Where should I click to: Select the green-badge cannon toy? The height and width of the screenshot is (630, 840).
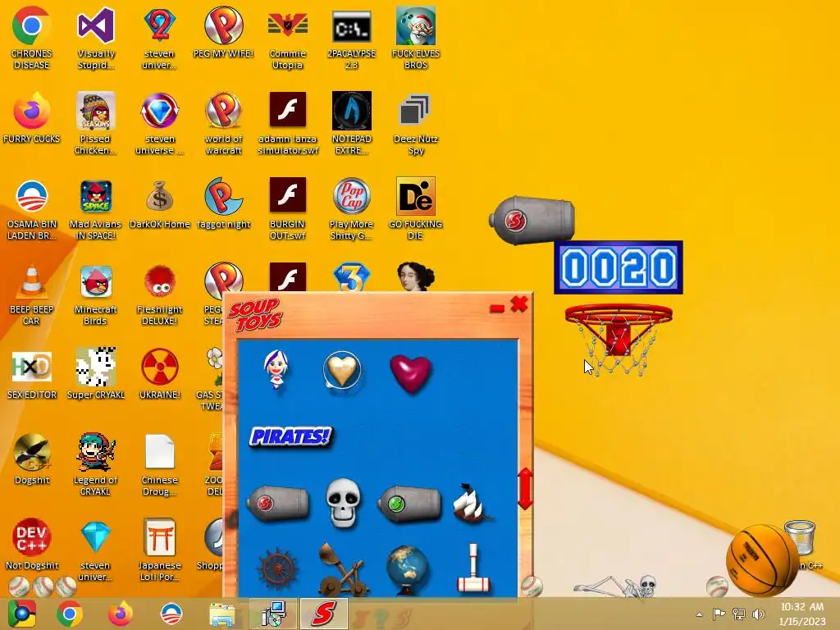click(409, 503)
